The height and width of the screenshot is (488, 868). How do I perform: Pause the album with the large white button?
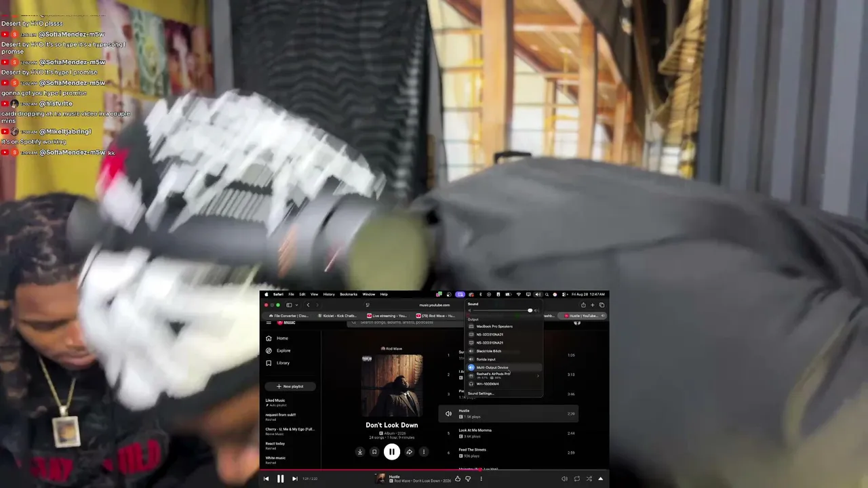(391, 451)
